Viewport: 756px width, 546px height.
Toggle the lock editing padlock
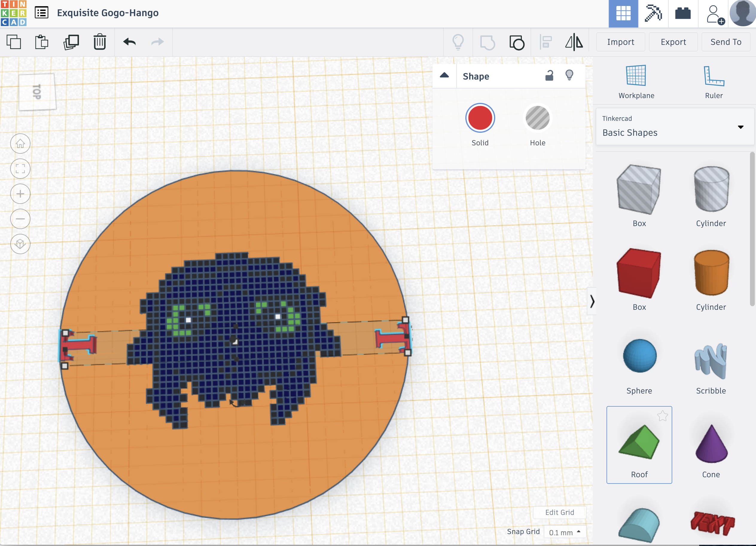click(549, 76)
